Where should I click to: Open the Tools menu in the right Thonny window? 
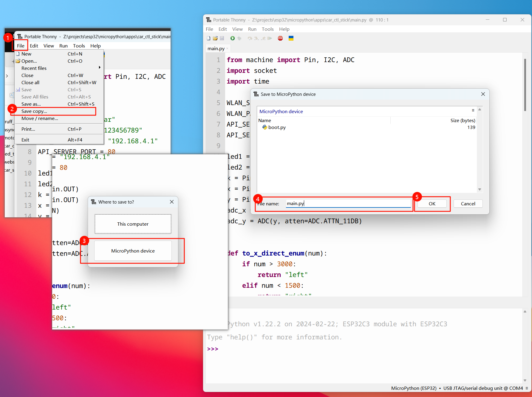(268, 29)
